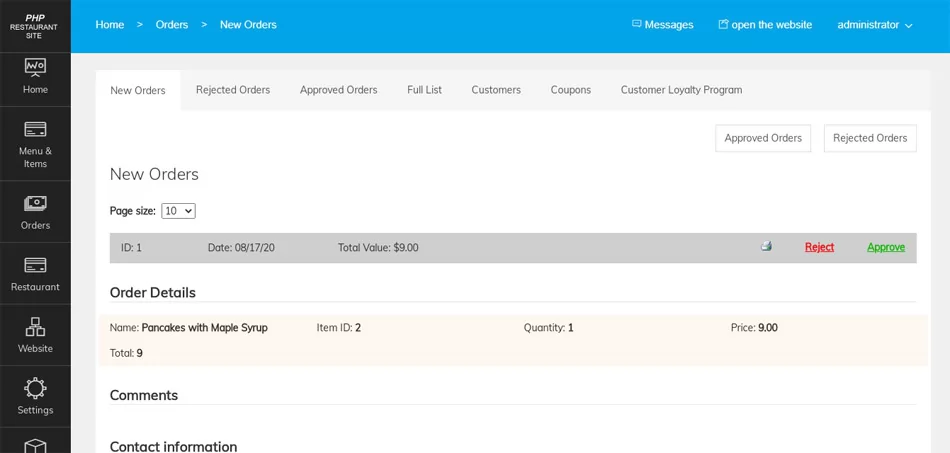Click the 'Quantity: 1' text
The height and width of the screenshot is (453, 950).
pos(548,328)
